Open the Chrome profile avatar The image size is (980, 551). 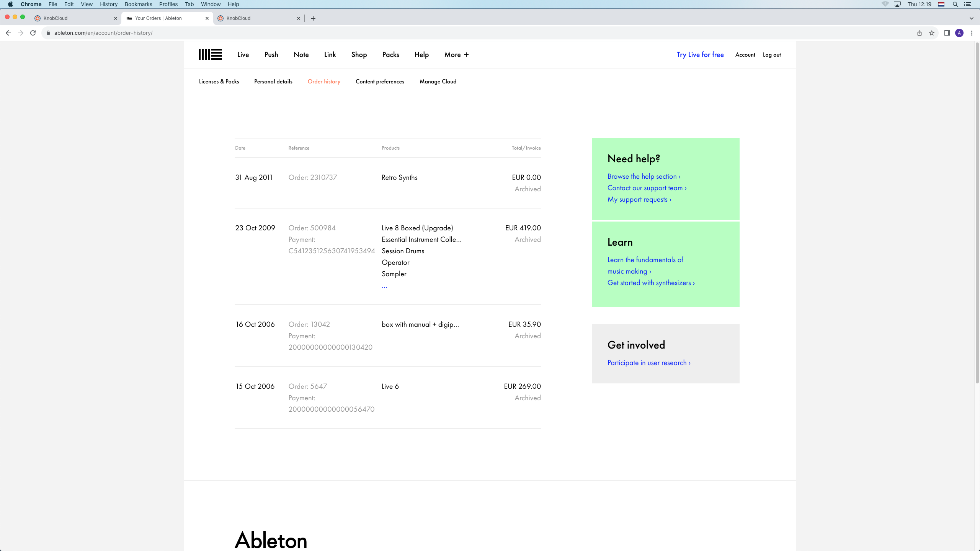point(959,33)
